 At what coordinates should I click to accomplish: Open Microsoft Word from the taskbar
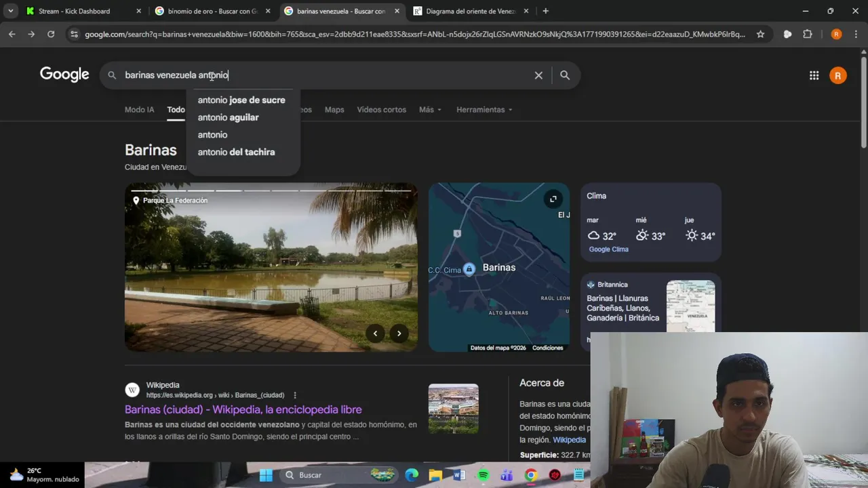click(x=459, y=475)
